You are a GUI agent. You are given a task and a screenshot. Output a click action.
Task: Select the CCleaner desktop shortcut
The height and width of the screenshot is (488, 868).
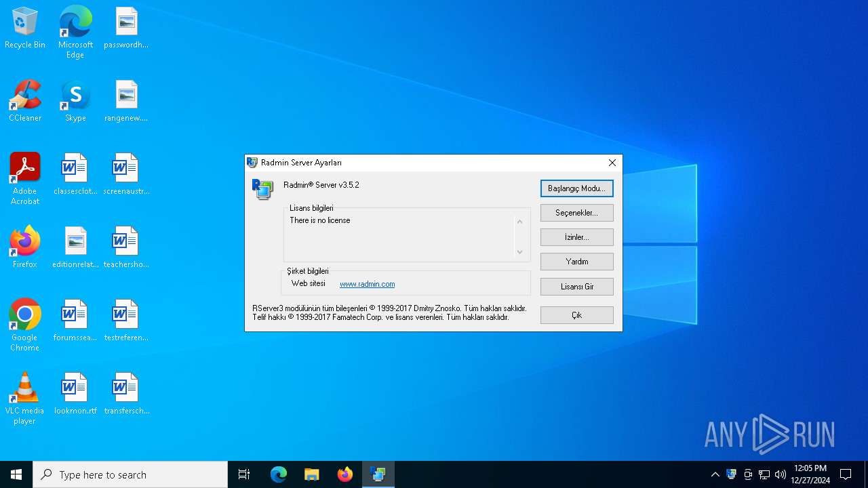pyautogui.click(x=25, y=102)
